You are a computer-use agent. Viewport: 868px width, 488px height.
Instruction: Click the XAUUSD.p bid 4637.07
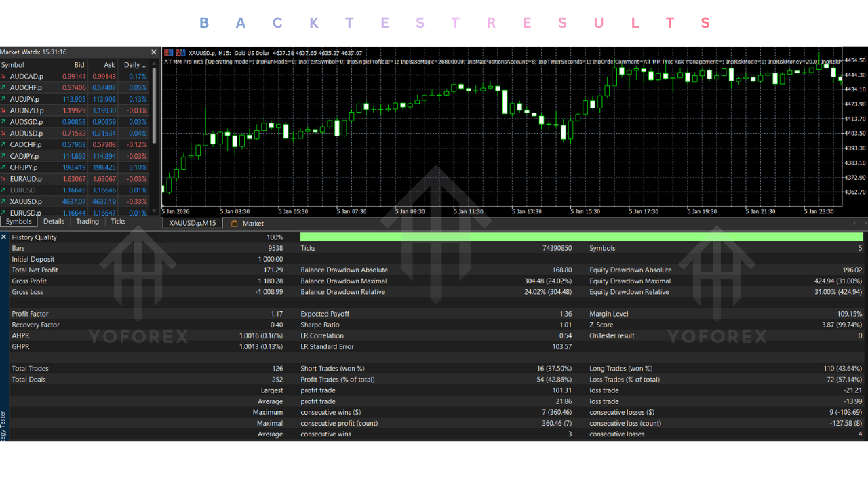point(74,201)
